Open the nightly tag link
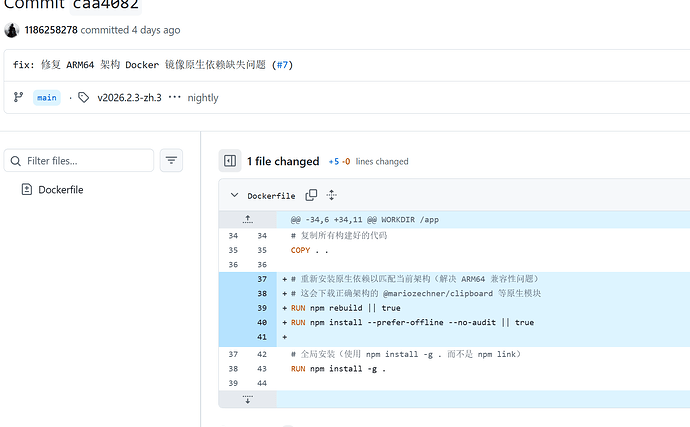The image size is (690, 427). click(x=203, y=98)
